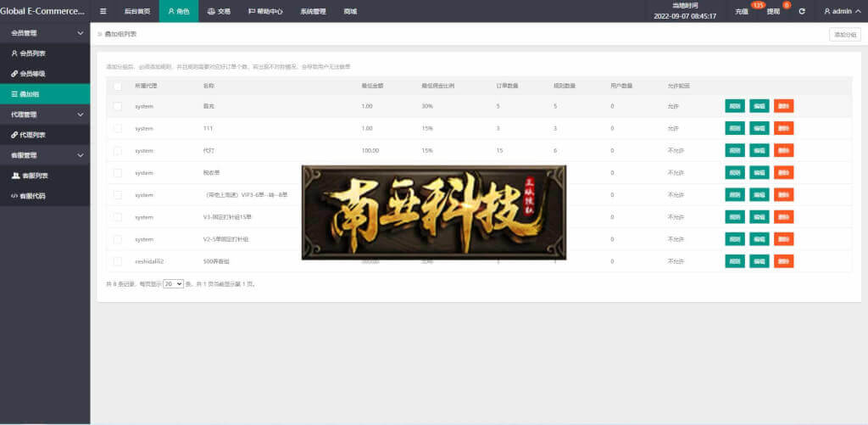
Task: Click 充值 with the 135 badge
Action: click(742, 11)
